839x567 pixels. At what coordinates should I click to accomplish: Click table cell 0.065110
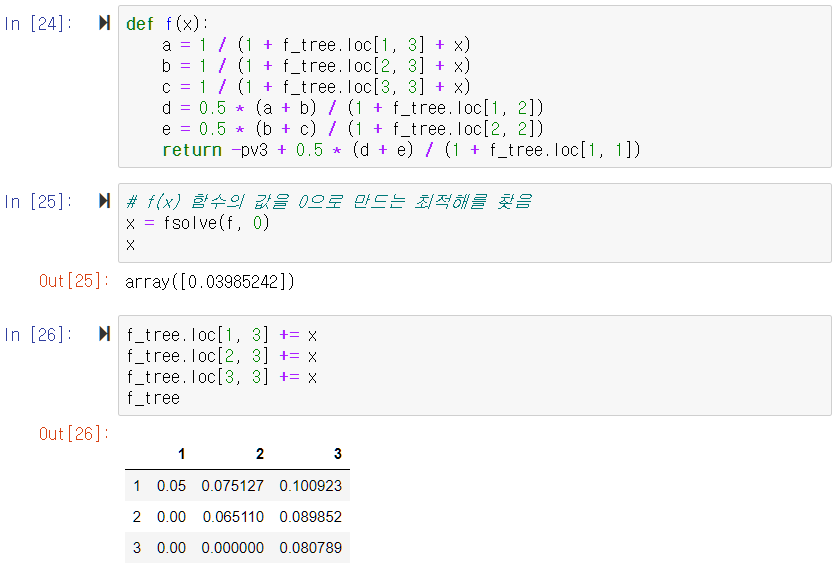[x=233, y=517]
